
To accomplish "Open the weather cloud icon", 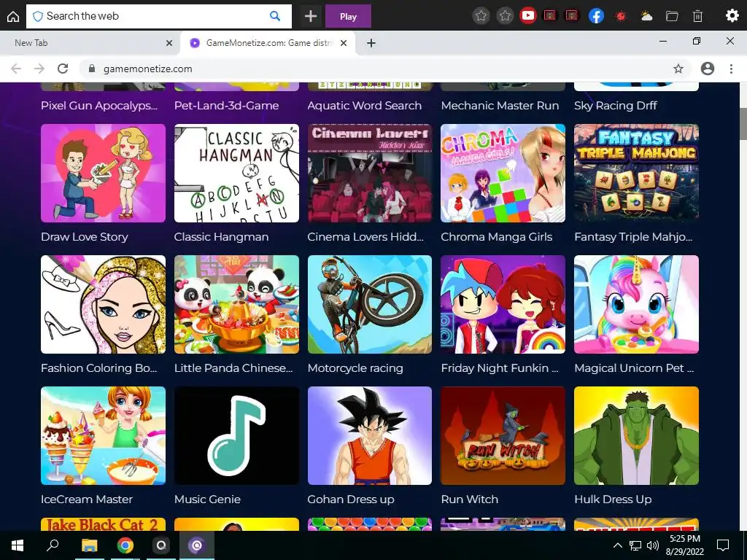I will tap(646, 16).
